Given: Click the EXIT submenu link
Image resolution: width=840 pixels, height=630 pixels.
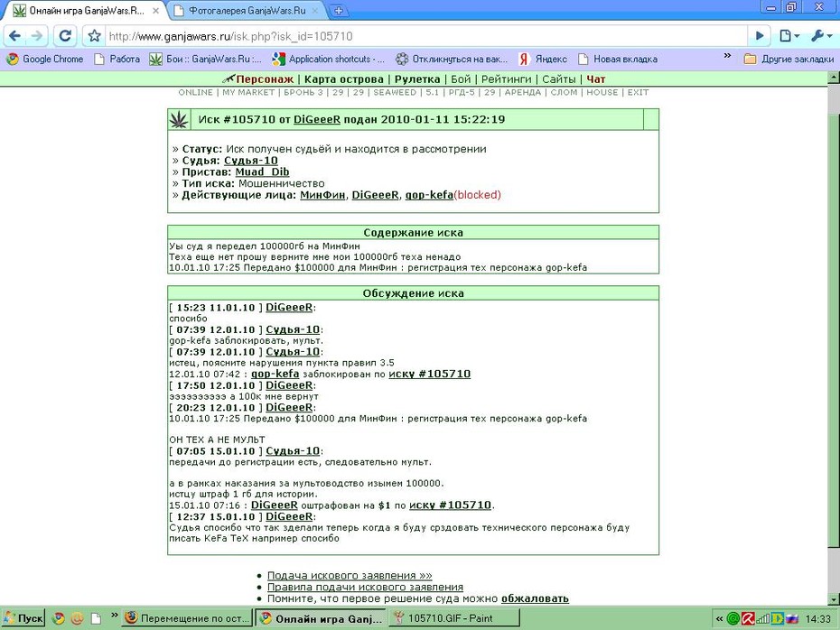Looking at the screenshot, I should pyautogui.click(x=638, y=92).
